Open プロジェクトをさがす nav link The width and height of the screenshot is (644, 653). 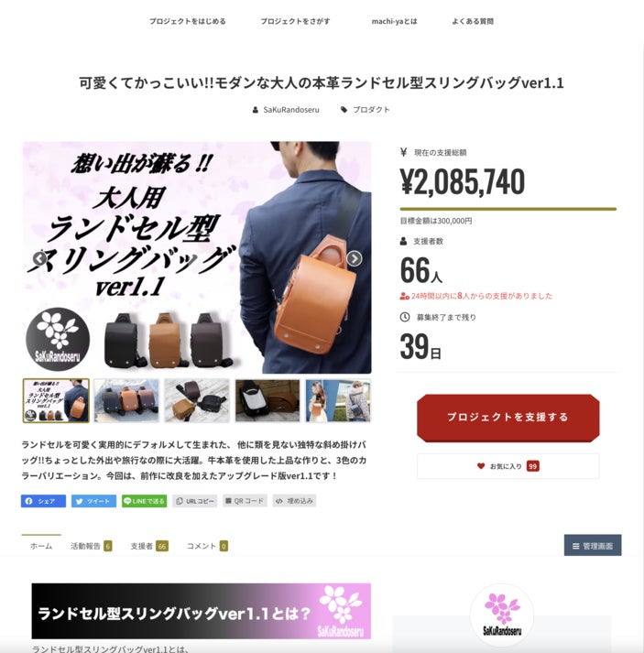click(295, 21)
